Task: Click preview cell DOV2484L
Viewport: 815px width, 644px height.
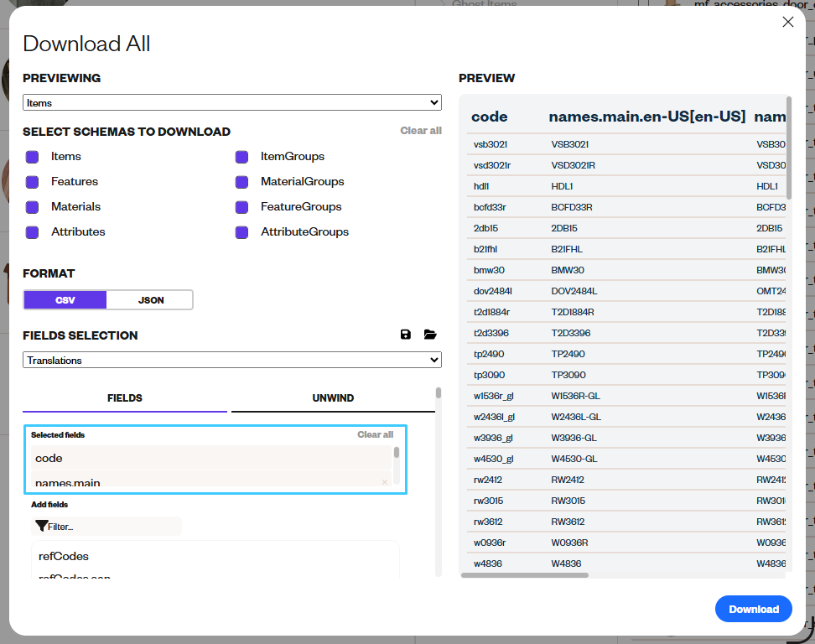Action: pos(574,291)
